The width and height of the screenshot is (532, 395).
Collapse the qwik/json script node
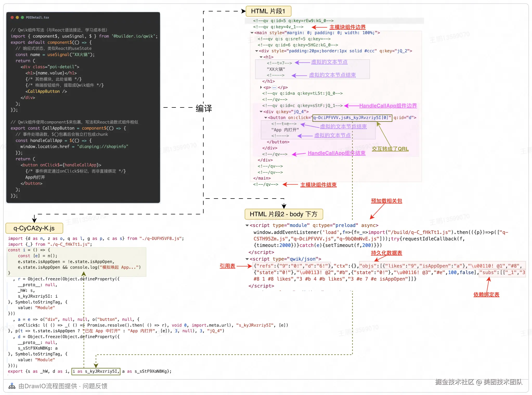point(247,259)
